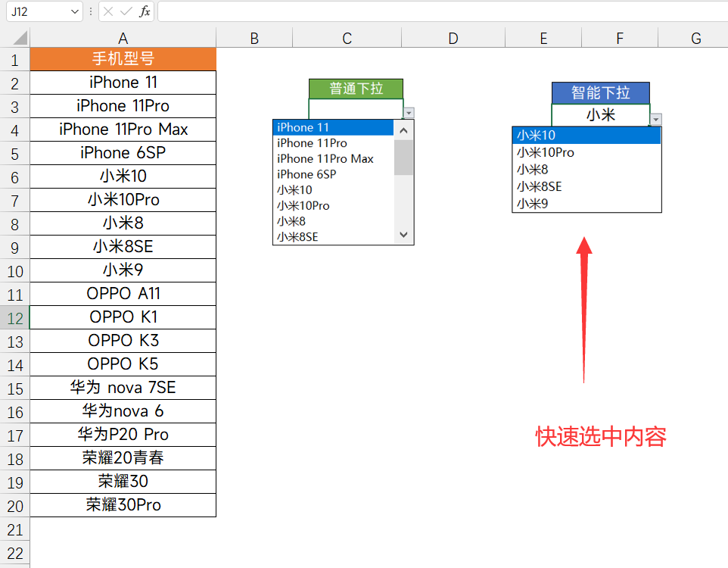Open the 智能下拉 cell dropdown arrow
This screenshot has width=728, height=568.
click(x=656, y=119)
